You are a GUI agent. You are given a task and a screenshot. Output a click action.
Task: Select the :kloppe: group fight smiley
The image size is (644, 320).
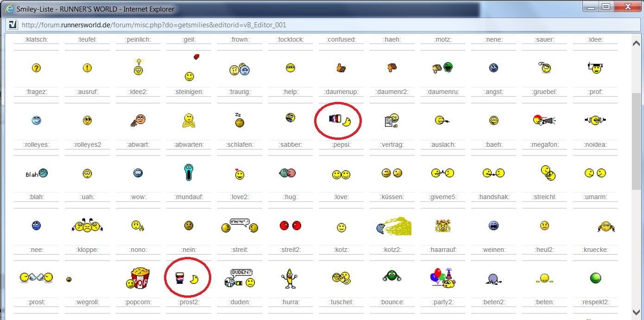pos(87,226)
